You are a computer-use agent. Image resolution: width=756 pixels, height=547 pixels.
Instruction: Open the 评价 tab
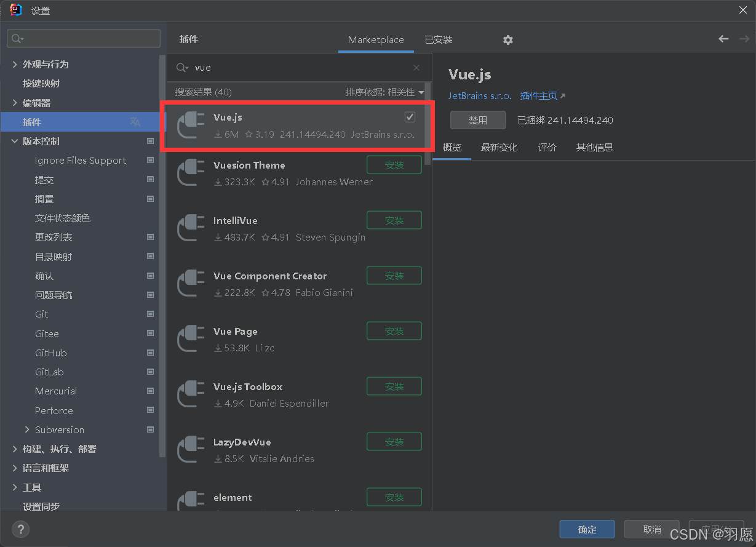tap(547, 147)
